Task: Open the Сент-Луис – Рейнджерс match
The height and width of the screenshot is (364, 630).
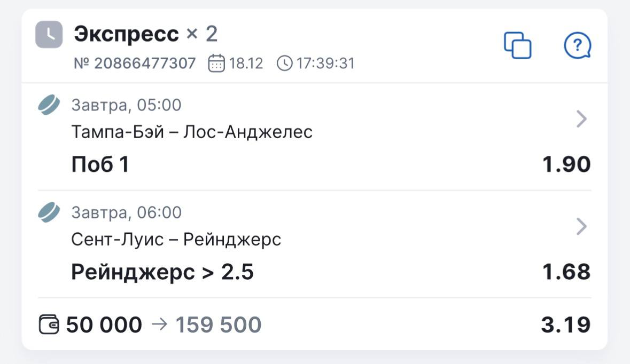Action: 176,240
